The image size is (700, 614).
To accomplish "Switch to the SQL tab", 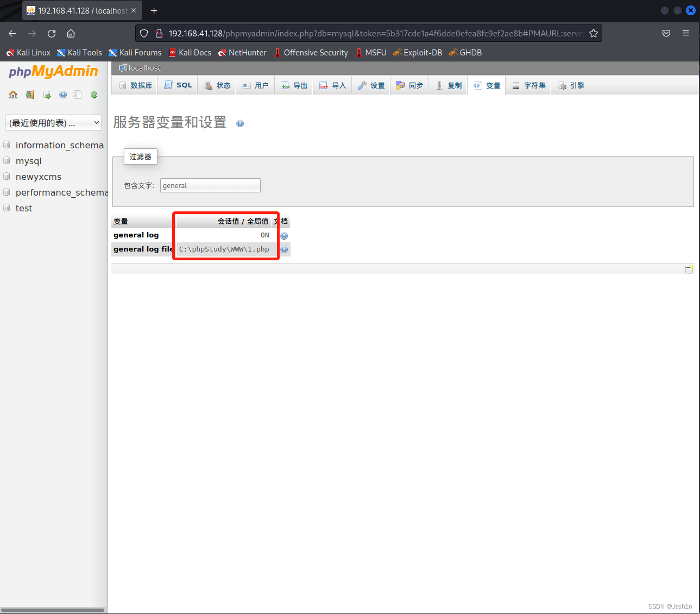I will click(x=178, y=85).
